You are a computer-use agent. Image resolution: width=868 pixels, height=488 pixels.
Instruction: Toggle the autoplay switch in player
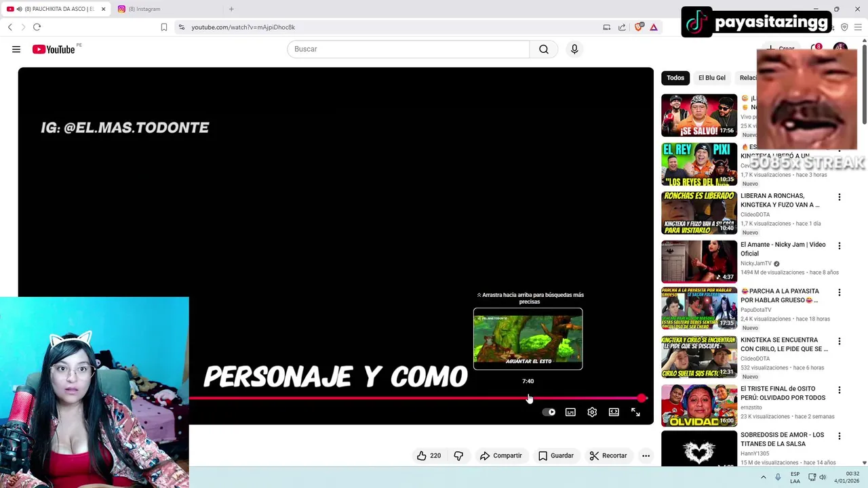coord(549,412)
